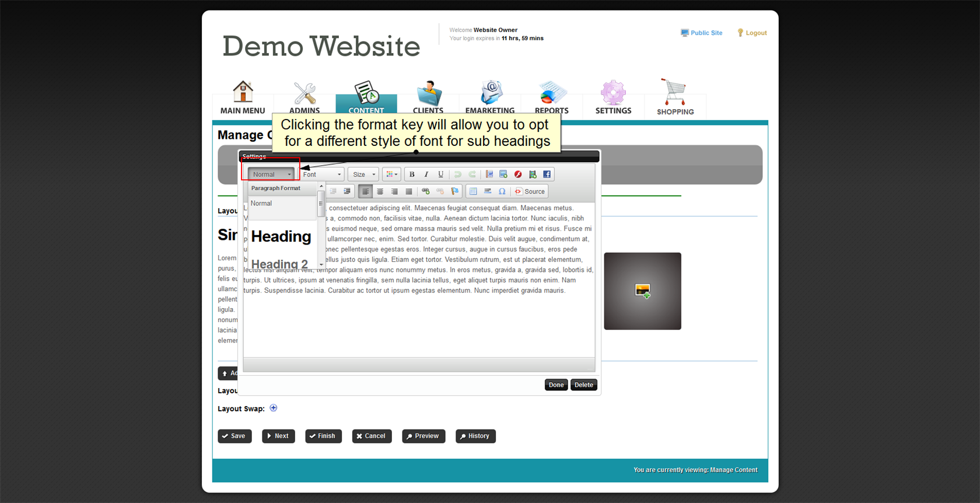980x503 pixels.
Task: Expand the text color picker dropdown
Action: tap(392, 174)
